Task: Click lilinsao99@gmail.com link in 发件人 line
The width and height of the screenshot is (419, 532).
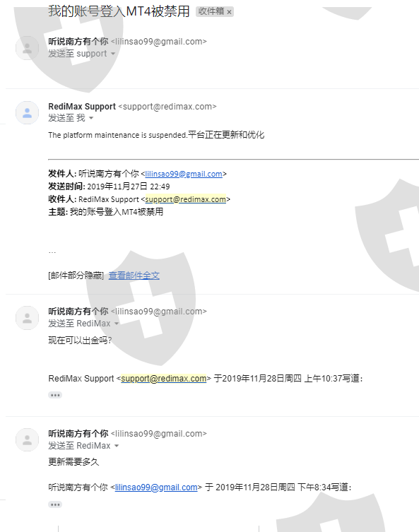Action: point(184,174)
